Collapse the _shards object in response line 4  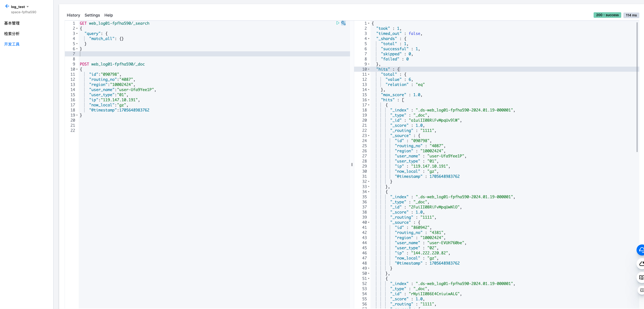click(x=369, y=39)
